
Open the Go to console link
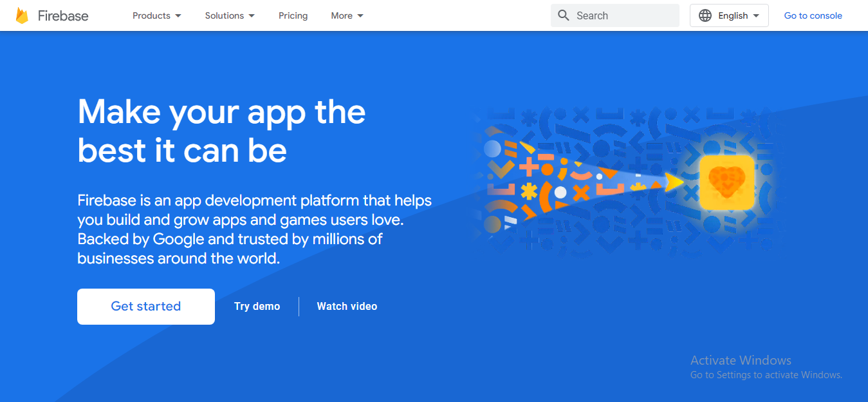[813, 15]
